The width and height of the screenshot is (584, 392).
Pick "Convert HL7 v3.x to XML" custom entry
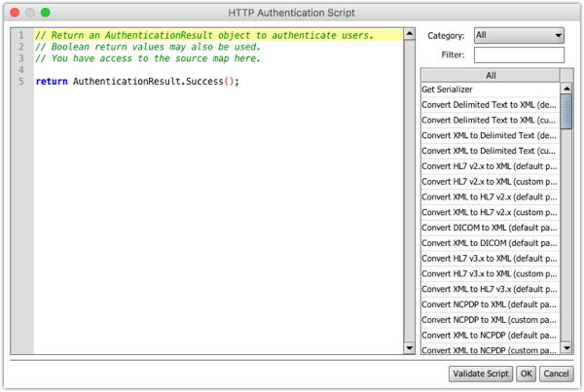(x=490, y=274)
